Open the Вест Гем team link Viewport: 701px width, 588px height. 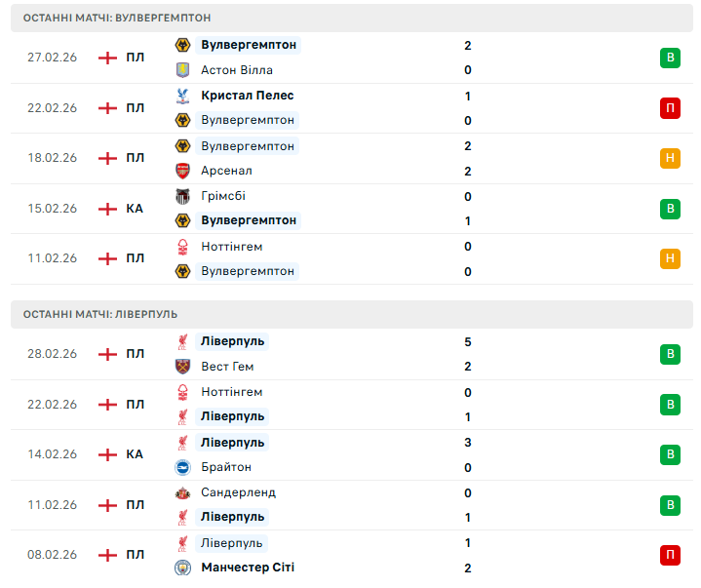(x=228, y=367)
